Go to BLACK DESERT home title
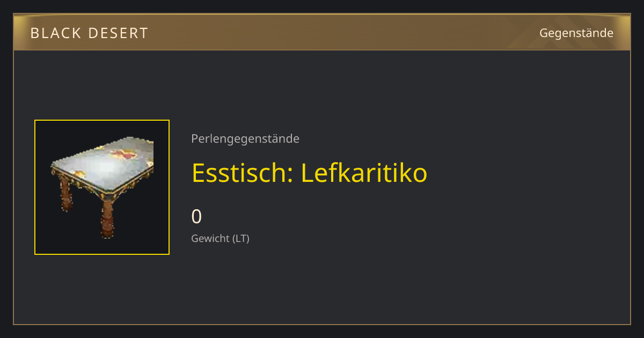The image size is (644, 338). [89, 33]
